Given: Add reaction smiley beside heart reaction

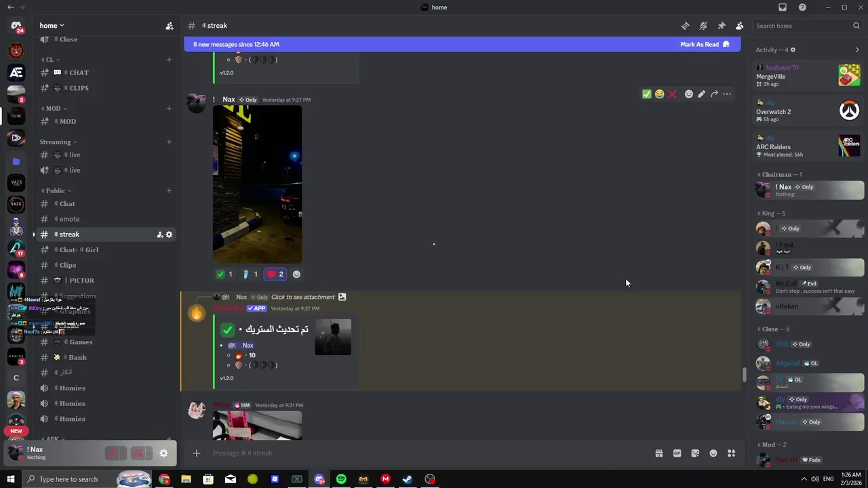Looking at the screenshot, I should [x=296, y=274].
